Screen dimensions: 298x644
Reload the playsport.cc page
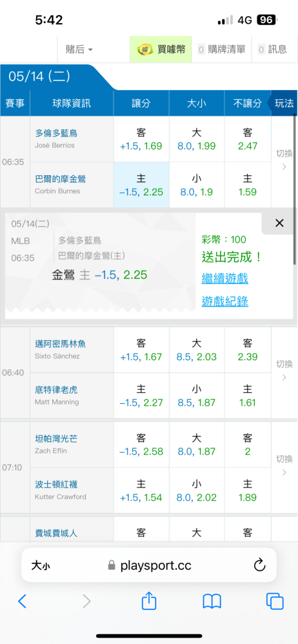point(259,565)
